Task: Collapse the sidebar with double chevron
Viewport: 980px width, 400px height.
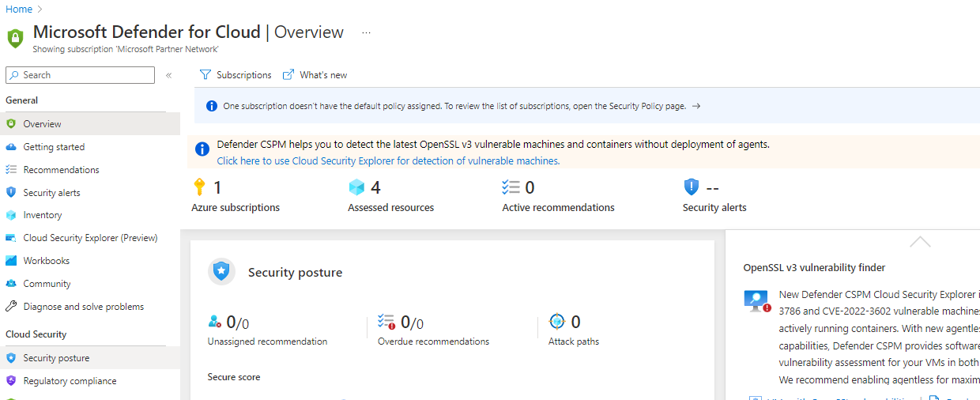Action: [x=168, y=75]
